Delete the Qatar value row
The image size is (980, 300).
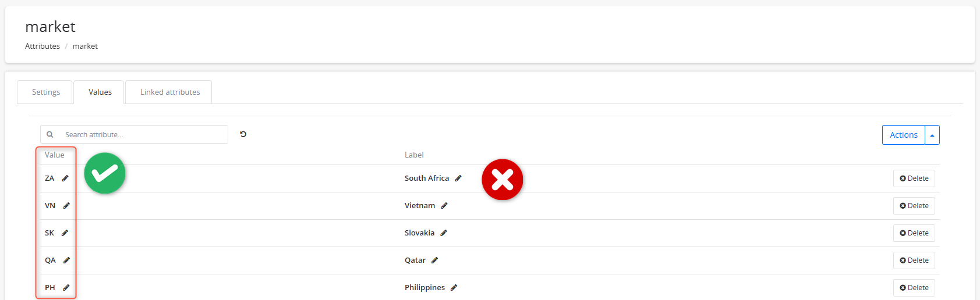pos(914,260)
